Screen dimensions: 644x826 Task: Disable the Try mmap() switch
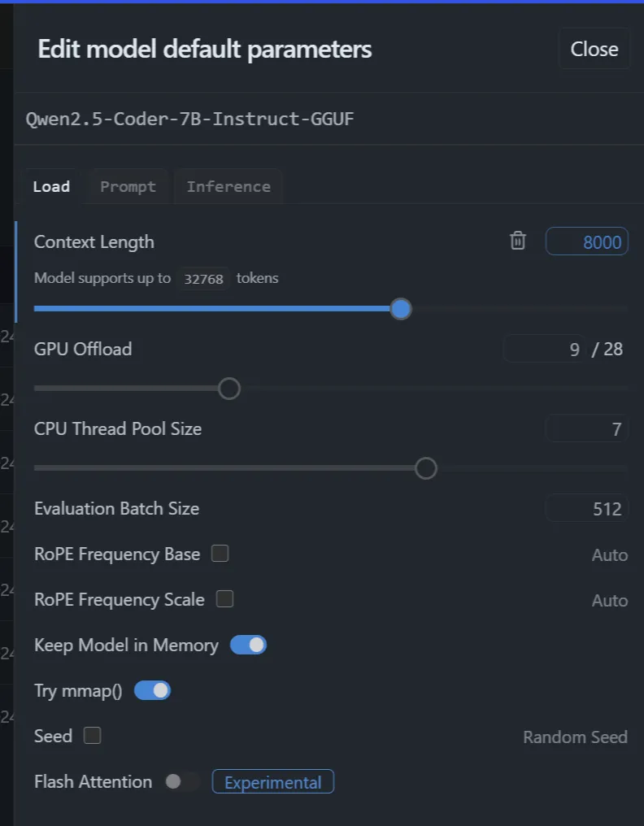[152, 690]
